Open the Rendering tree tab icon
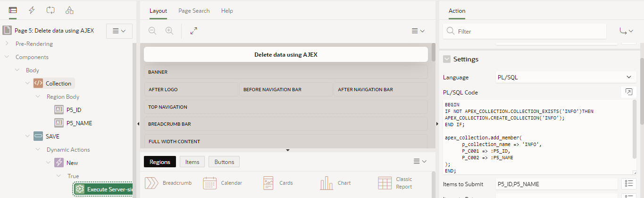 click(x=13, y=10)
